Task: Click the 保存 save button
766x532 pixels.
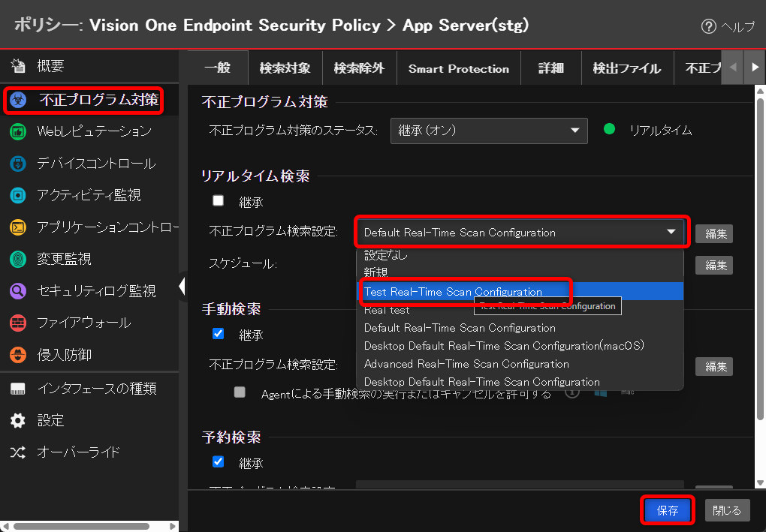Action: point(668,510)
